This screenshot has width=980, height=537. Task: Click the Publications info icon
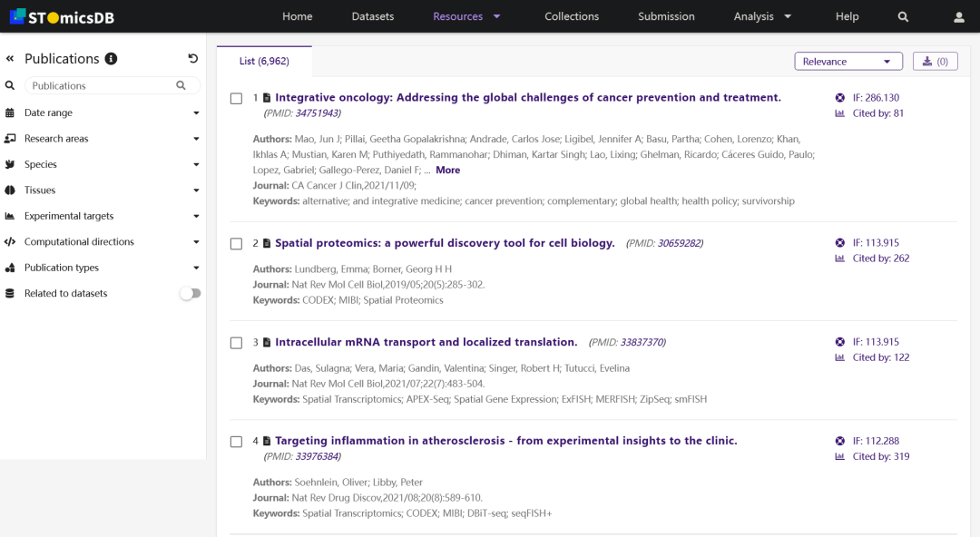click(x=112, y=59)
